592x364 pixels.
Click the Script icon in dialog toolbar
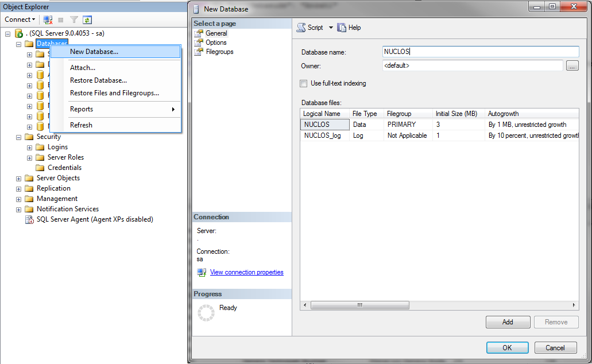[301, 28]
